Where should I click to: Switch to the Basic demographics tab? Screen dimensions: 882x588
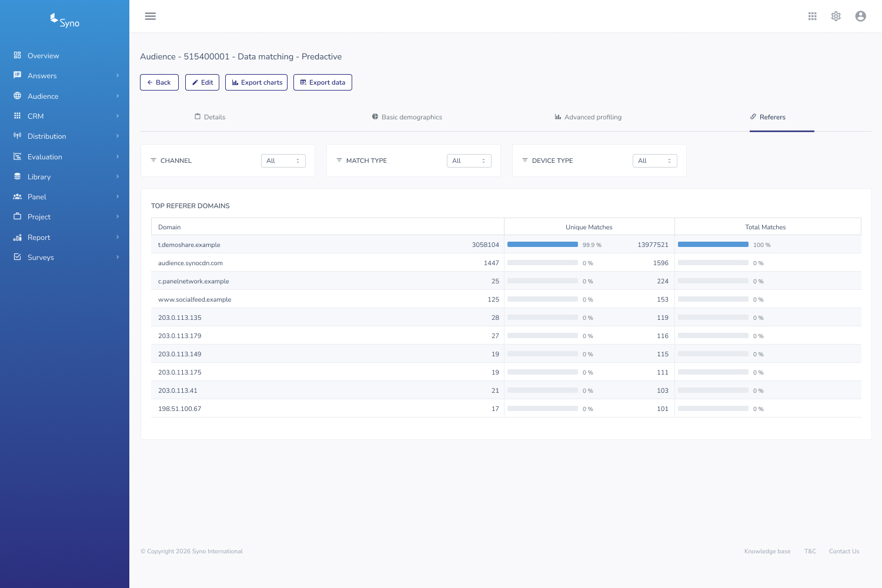coord(407,117)
